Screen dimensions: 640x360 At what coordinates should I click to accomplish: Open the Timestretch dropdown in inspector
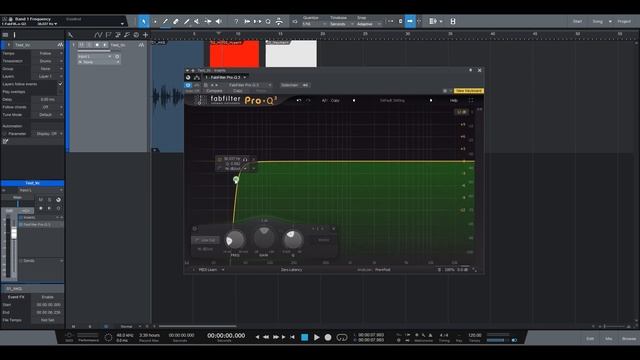pos(47,61)
